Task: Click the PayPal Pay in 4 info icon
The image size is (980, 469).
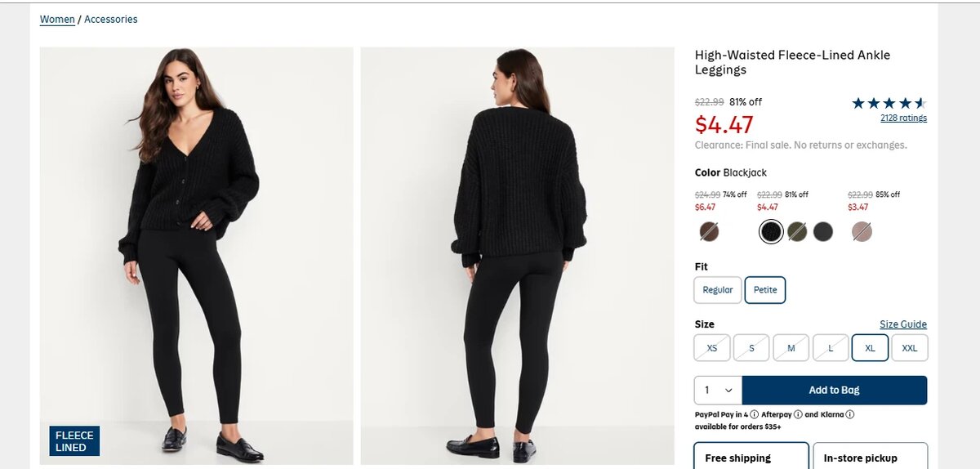Action: tap(754, 414)
